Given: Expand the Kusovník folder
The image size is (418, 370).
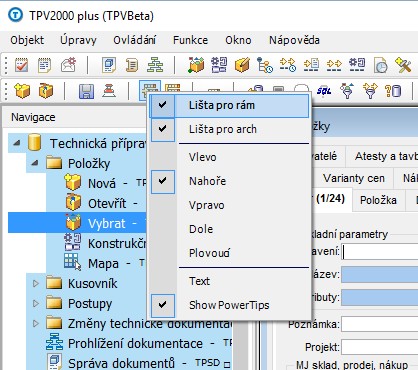Looking at the screenshot, I should [x=36, y=284].
